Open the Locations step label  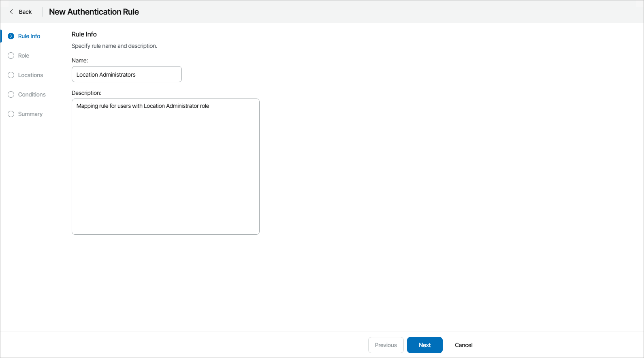pos(30,75)
